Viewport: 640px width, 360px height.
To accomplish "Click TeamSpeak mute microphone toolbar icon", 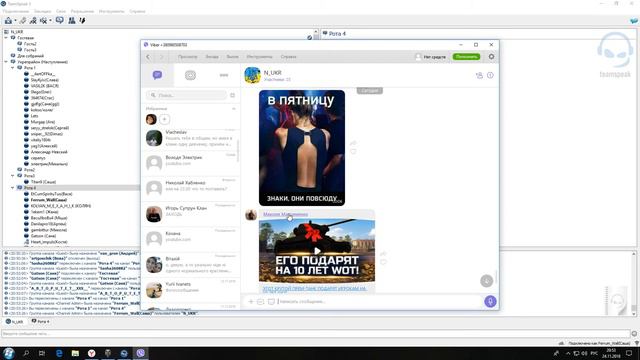I will [x=33, y=20].
